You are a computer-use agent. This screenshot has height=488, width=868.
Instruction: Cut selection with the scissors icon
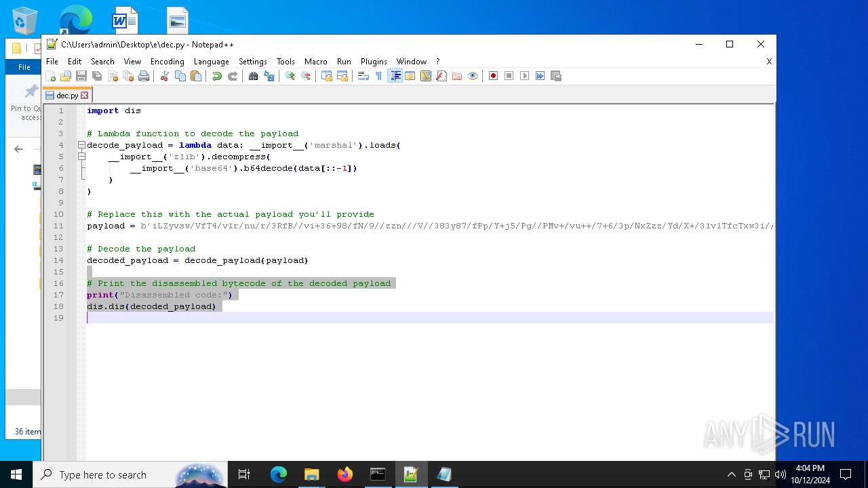click(164, 76)
